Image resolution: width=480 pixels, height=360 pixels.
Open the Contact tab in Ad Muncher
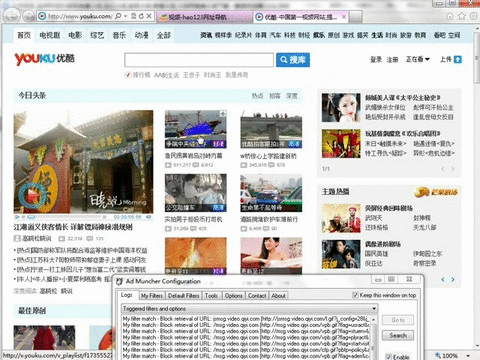[x=257, y=296]
